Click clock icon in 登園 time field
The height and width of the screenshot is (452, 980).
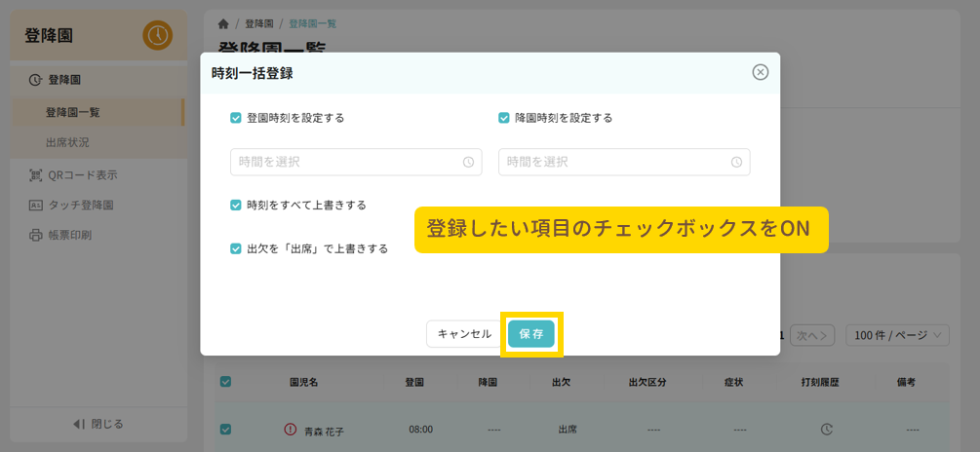[x=468, y=162]
